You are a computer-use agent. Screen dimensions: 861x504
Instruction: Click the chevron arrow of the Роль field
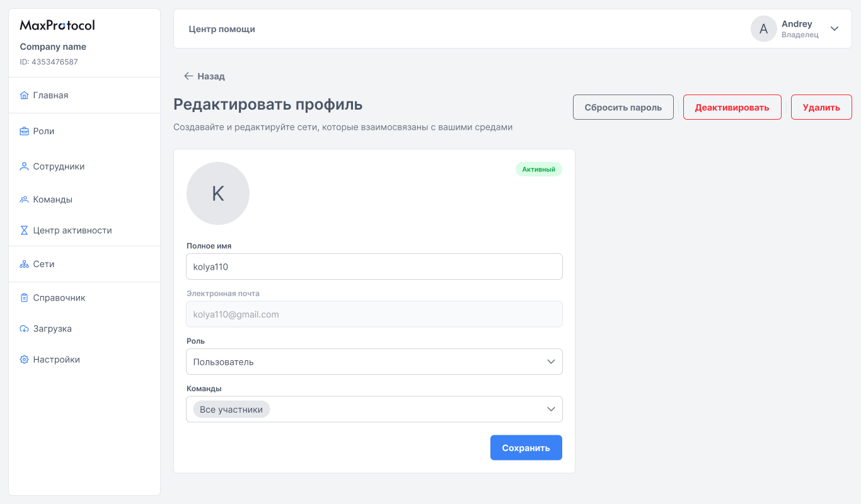tap(551, 362)
